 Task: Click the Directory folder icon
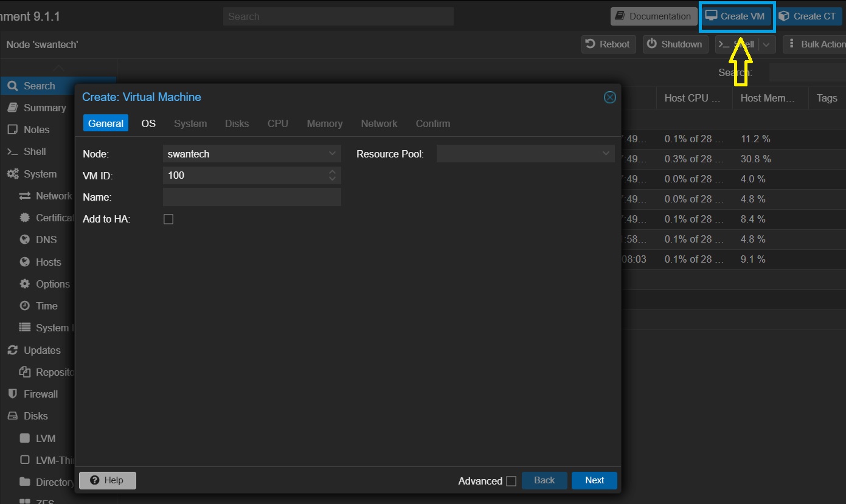(x=24, y=482)
